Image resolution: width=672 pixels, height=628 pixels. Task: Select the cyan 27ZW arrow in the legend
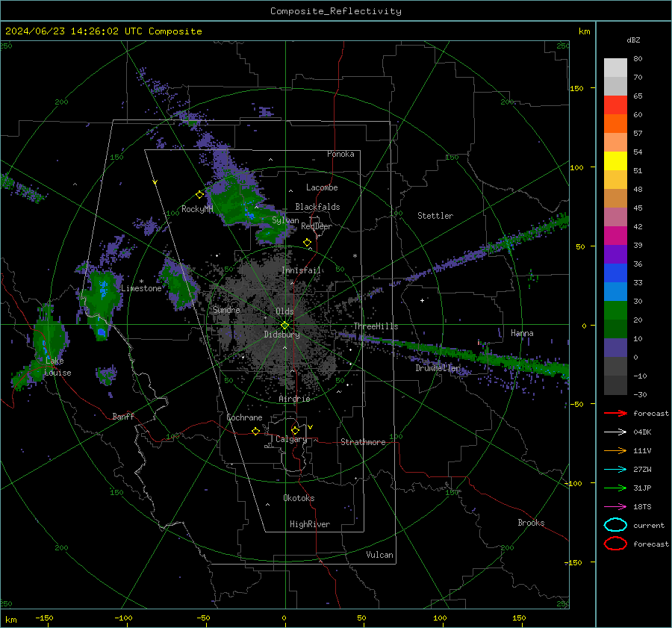tap(615, 469)
